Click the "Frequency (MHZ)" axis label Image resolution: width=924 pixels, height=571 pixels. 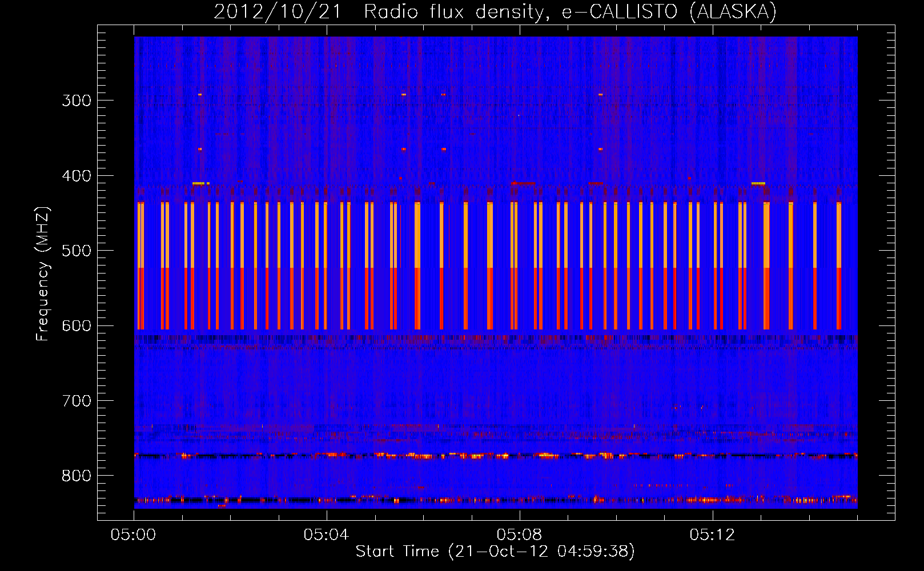pyautogui.click(x=43, y=274)
